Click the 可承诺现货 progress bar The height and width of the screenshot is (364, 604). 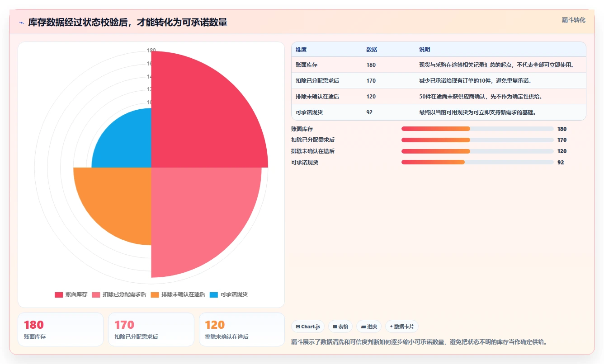(x=477, y=162)
